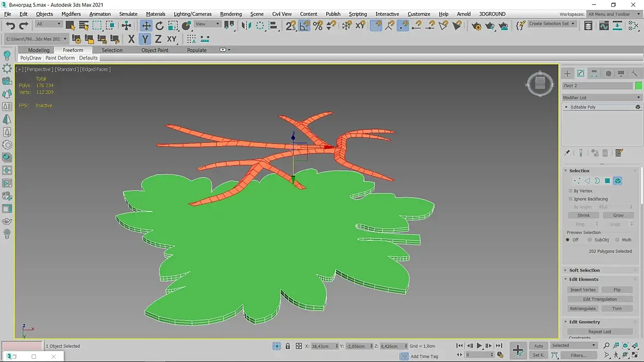Viewport: 644px width, 362px height.
Task: Expand the Editable Poly modifier stack entry
Action: (567, 107)
